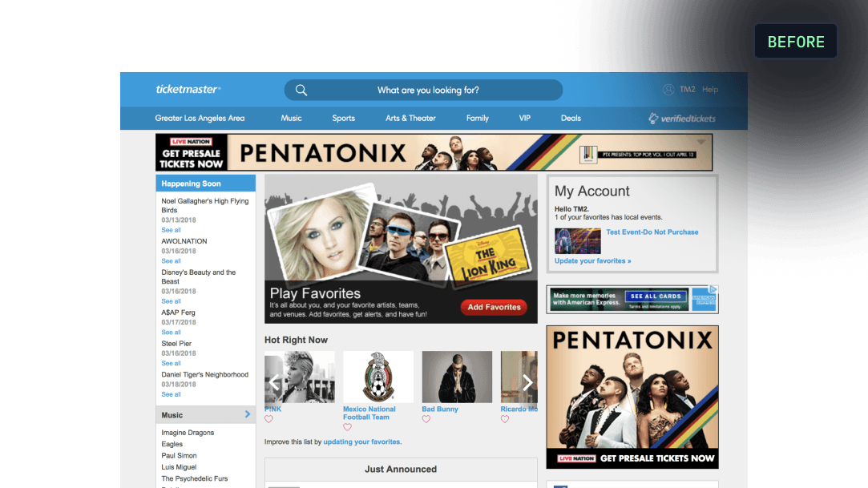This screenshot has height=488, width=868.
Task: Toggle heart under Ricardo Mo artist
Action: point(505,419)
